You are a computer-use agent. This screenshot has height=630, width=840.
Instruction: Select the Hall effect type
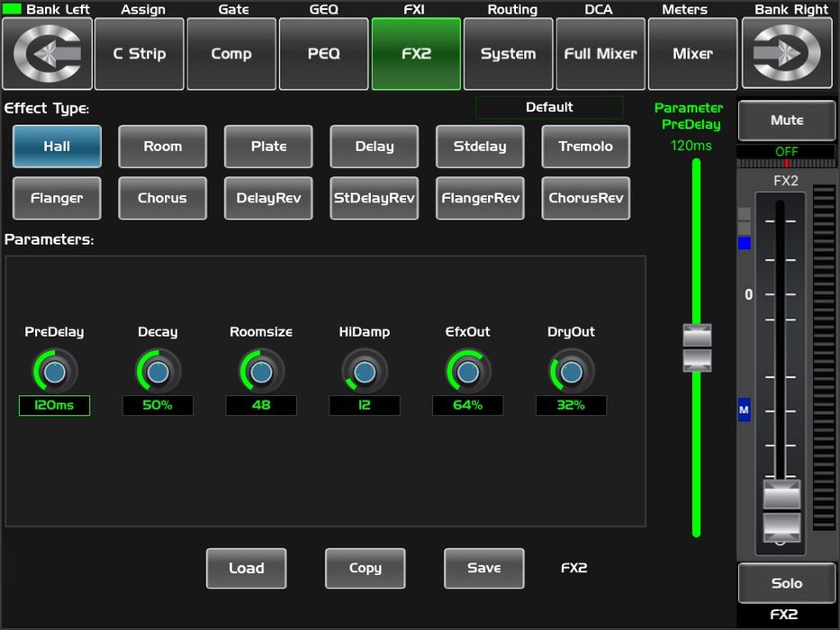[x=57, y=146]
